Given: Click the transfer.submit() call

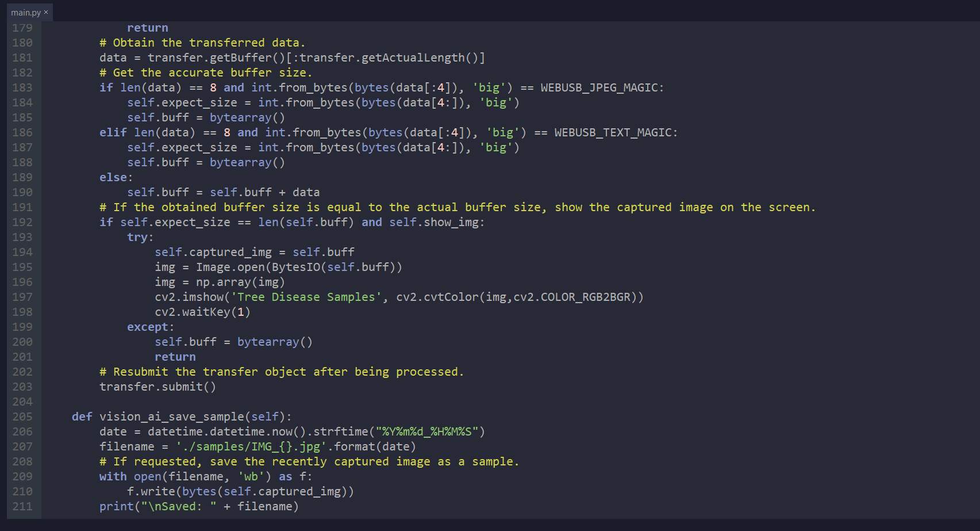Looking at the screenshot, I should pos(156,386).
